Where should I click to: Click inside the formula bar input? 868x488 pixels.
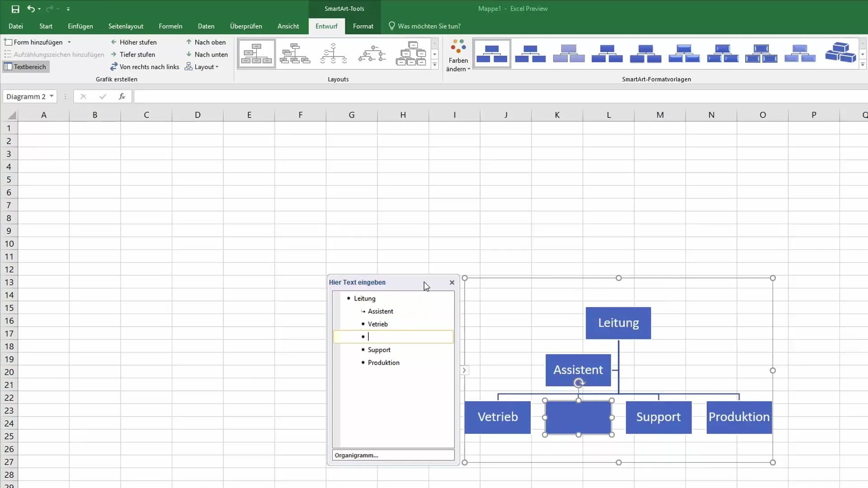[x=500, y=96]
